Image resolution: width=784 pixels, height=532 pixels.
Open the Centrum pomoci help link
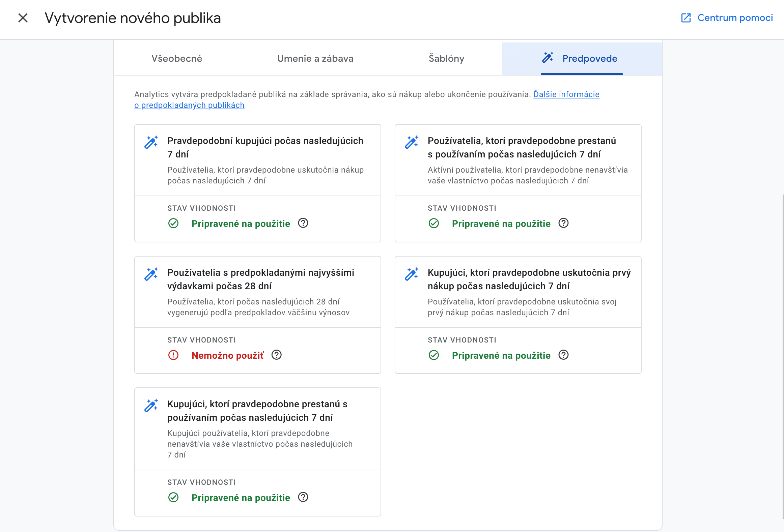[735, 18]
